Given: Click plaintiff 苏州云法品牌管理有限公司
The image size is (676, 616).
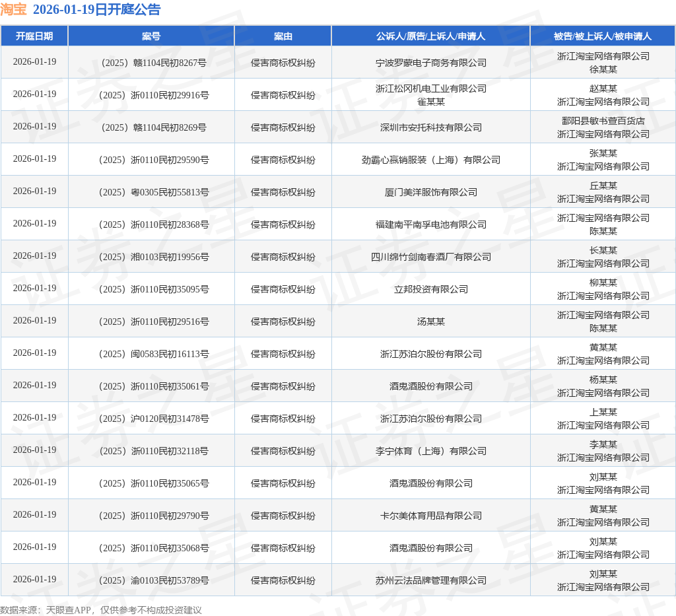Looking at the screenshot, I should pyautogui.click(x=430, y=580).
